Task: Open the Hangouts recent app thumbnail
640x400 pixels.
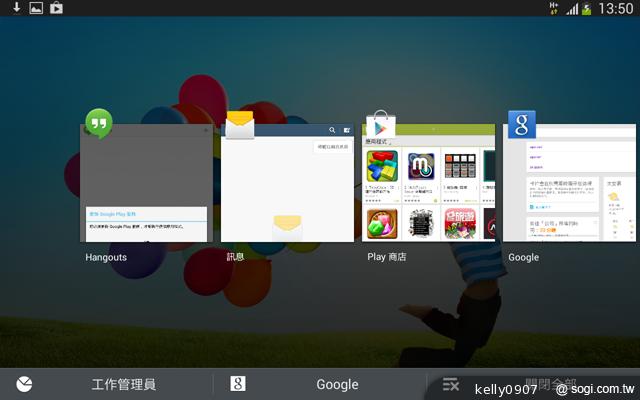Action: [x=147, y=183]
